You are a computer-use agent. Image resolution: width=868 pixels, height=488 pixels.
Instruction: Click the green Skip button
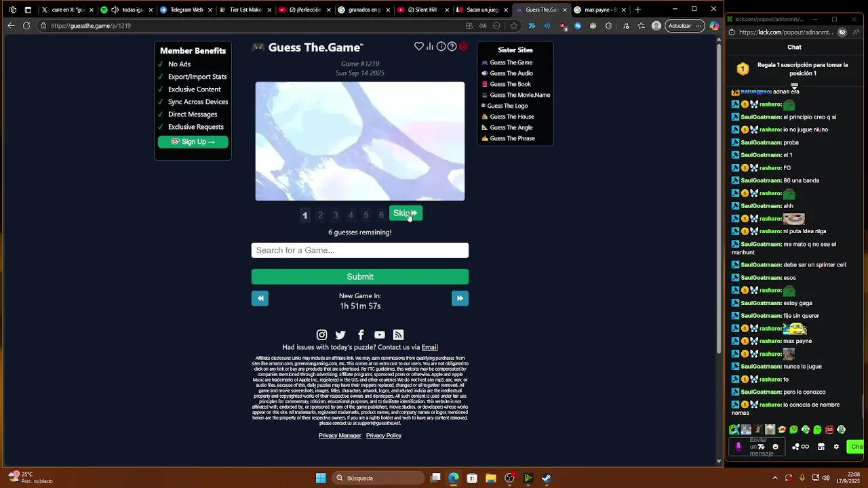click(406, 213)
